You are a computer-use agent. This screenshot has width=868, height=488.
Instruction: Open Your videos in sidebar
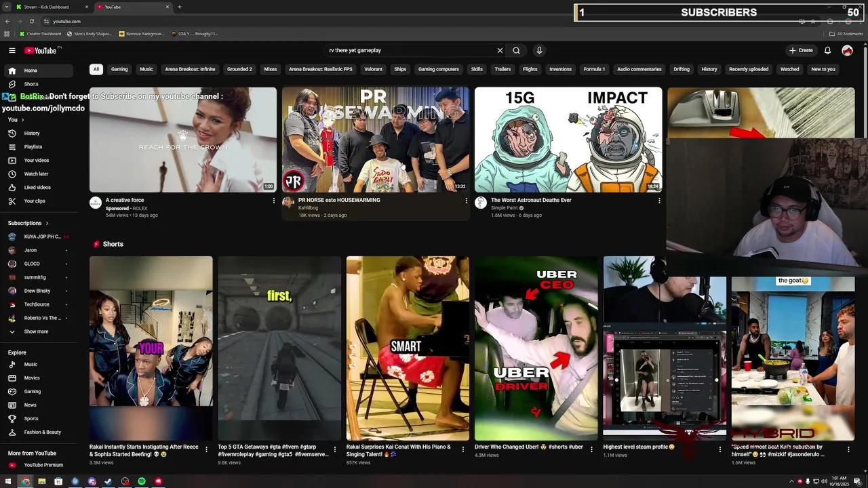click(38, 161)
